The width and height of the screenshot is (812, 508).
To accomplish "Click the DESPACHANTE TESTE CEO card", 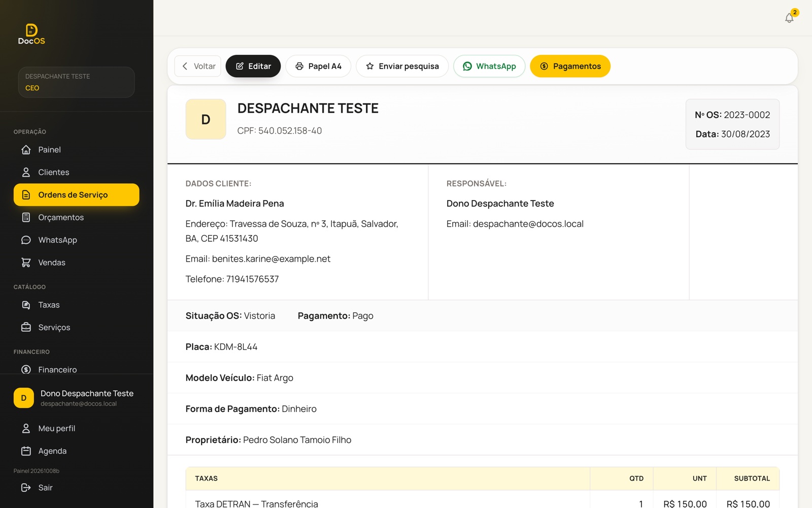I will pyautogui.click(x=77, y=82).
